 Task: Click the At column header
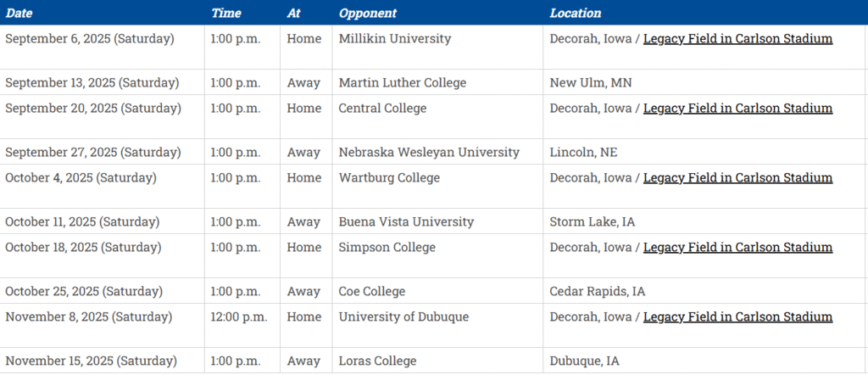[x=294, y=13]
